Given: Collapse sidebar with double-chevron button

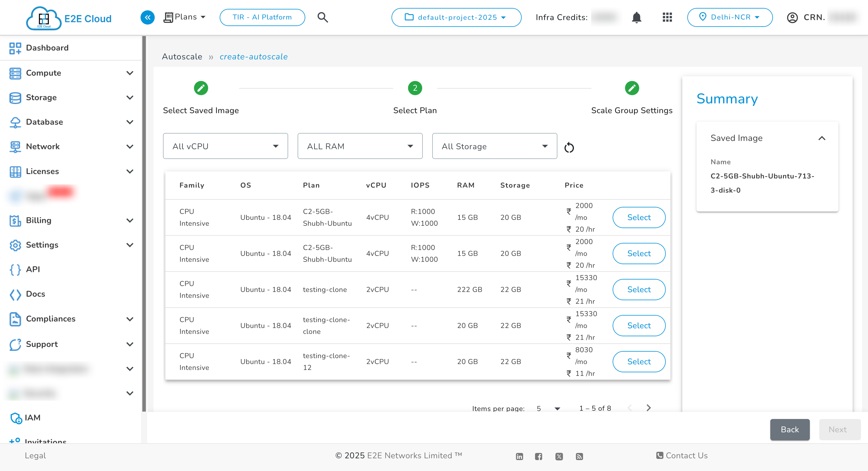Looking at the screenshot, I should 147,17.
